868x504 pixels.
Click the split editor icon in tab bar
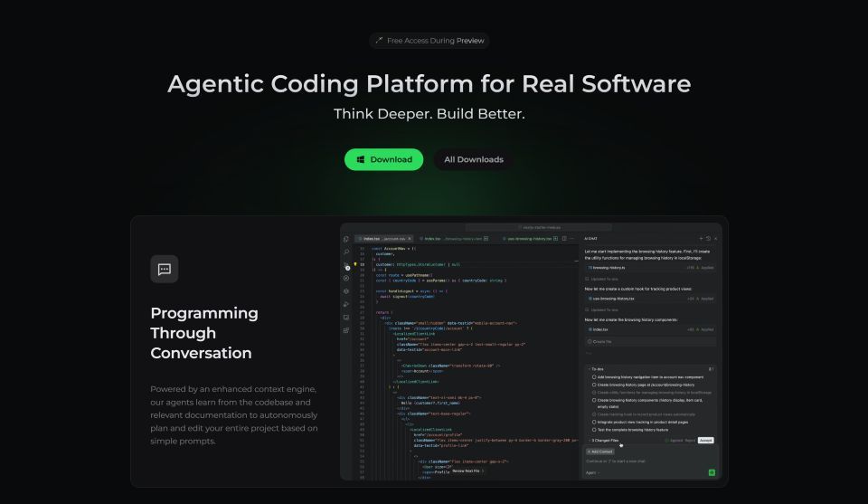click(564, 239)
